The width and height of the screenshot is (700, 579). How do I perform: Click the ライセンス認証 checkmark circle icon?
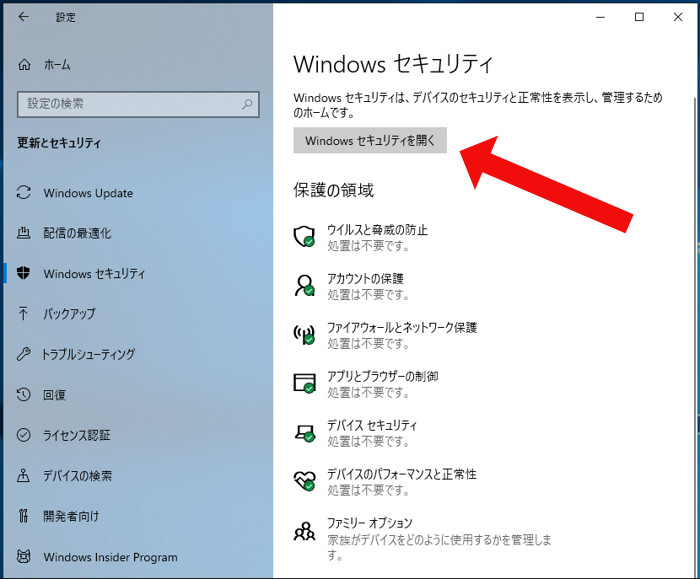pyautogui.click(x=24, y=435)
